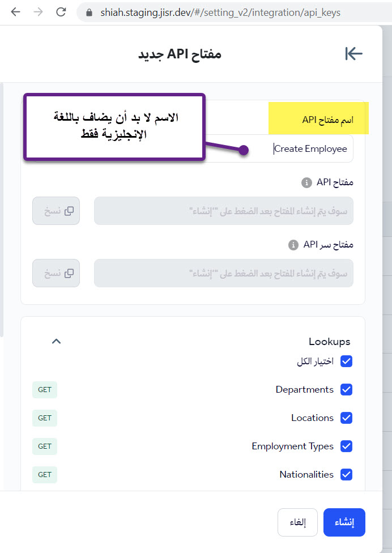Click the نسخ copy button for secret key

(x=56, y=273)
